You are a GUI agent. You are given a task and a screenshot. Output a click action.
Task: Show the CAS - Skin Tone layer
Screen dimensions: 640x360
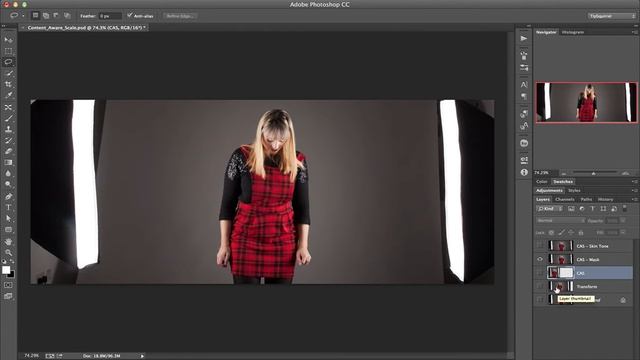point(540,246)
